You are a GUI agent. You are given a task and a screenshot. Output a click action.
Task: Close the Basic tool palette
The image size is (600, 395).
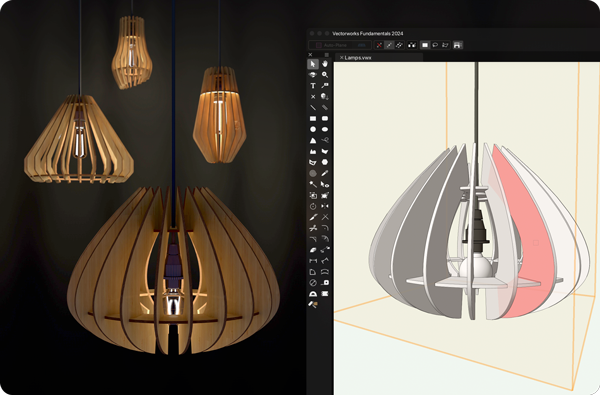310,55
